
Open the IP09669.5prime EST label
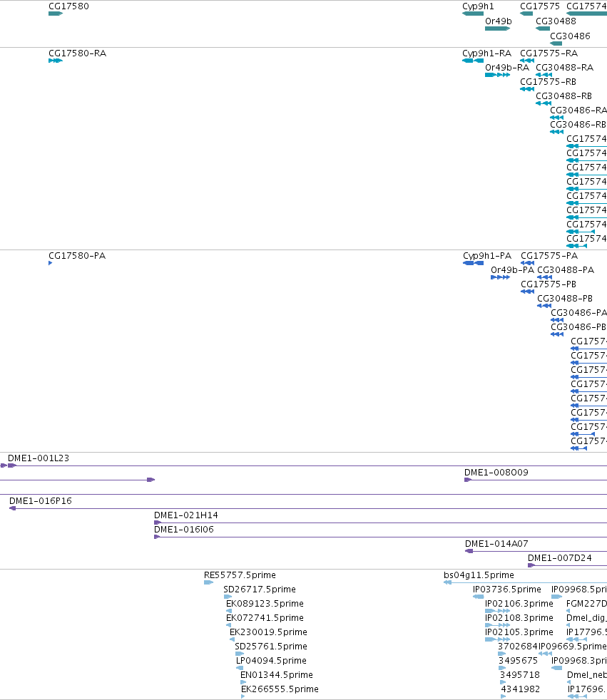pyautogui.click(x=573, y=647)
